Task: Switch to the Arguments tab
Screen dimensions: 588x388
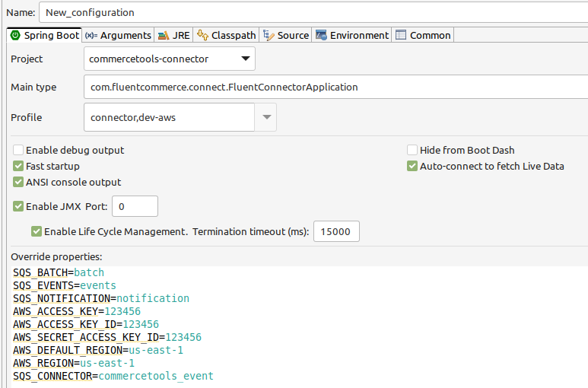Action: (119, 35)
